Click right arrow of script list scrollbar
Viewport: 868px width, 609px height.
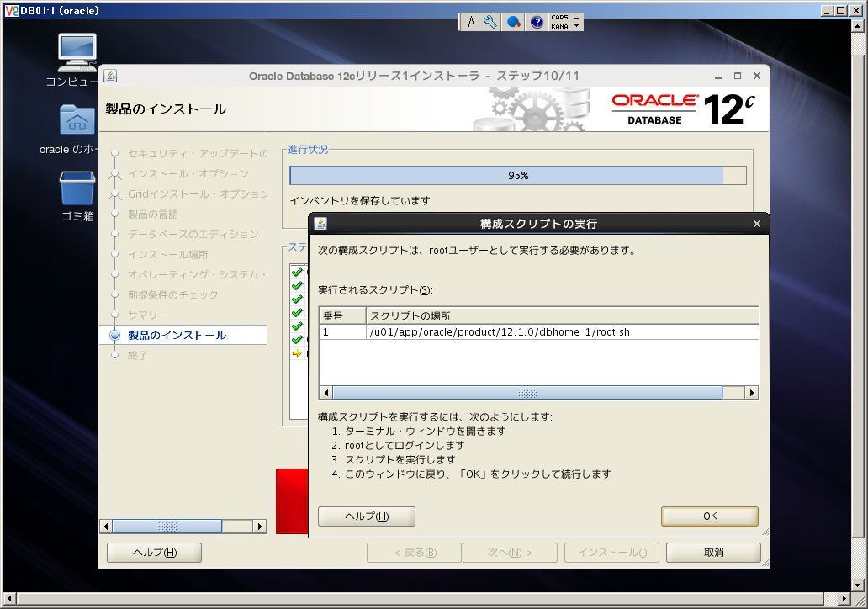coord(751,393)
